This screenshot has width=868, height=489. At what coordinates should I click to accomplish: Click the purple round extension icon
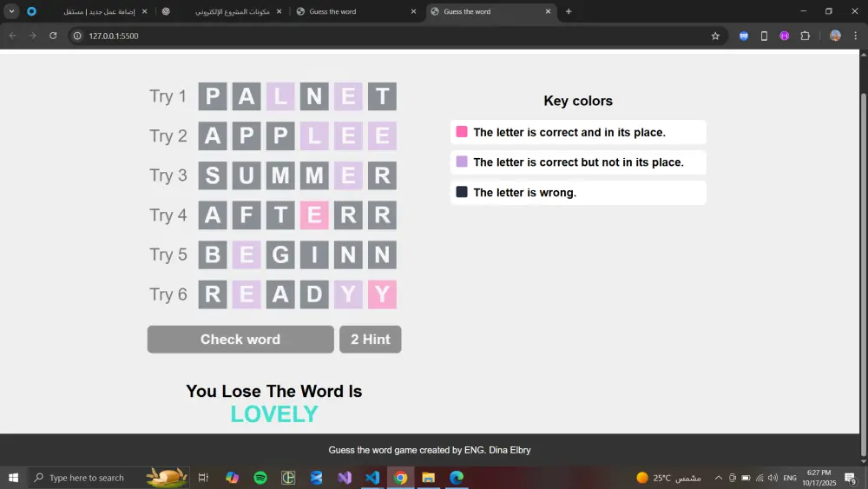click(785, 36)
